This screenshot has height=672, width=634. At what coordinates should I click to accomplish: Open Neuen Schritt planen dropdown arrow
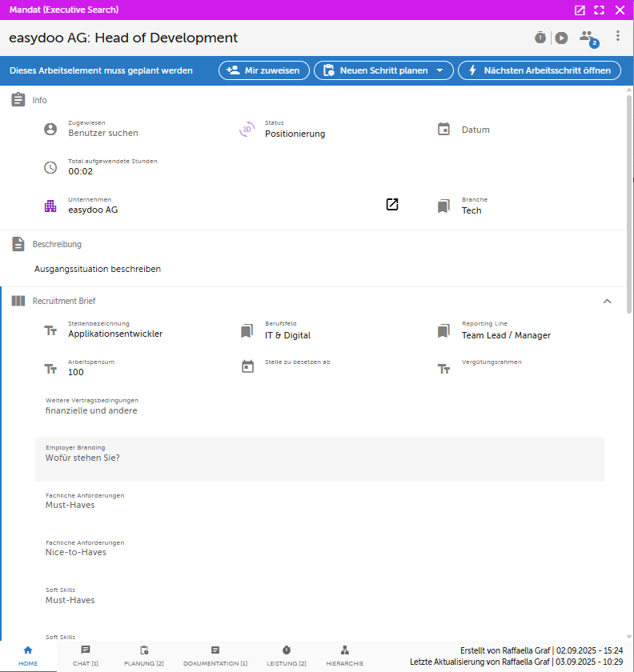(x=439, y=70)
